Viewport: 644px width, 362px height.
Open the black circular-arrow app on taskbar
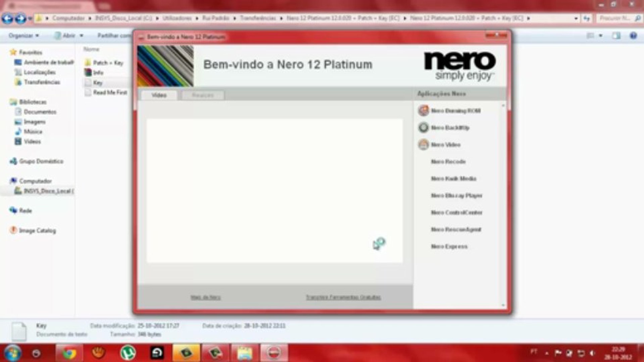tap(157, 353)
